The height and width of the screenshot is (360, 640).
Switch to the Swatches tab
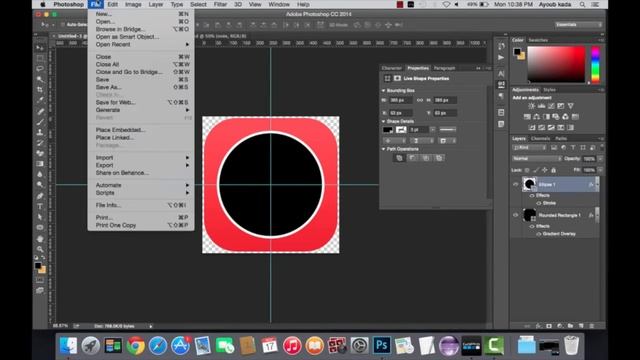(538, 40)
